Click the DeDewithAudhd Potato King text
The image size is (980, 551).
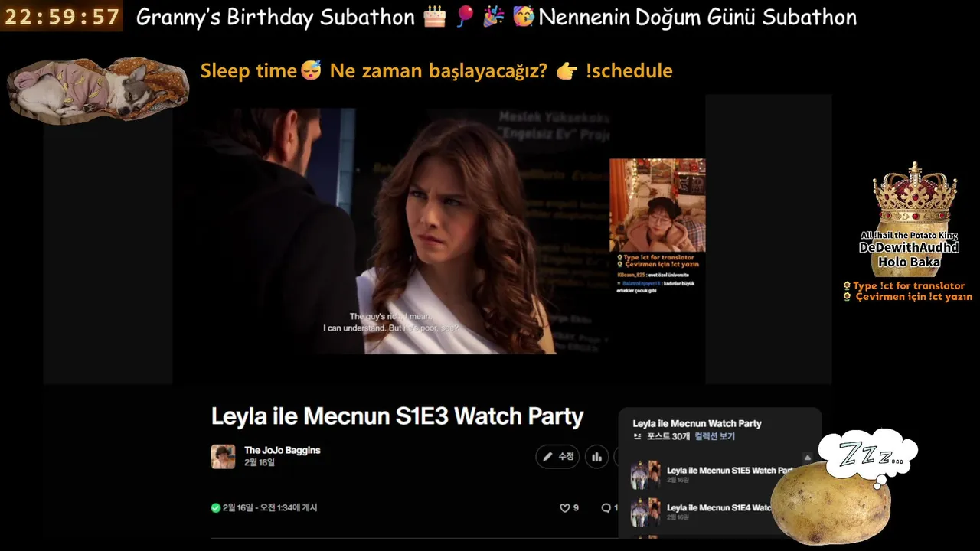click(909, 247)
